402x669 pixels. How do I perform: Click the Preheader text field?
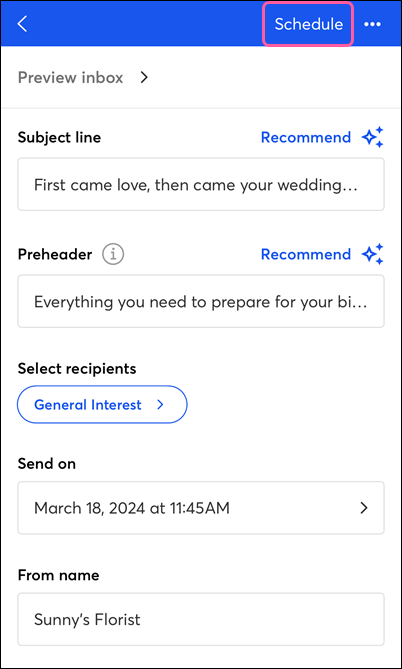[x=201, y=301]
